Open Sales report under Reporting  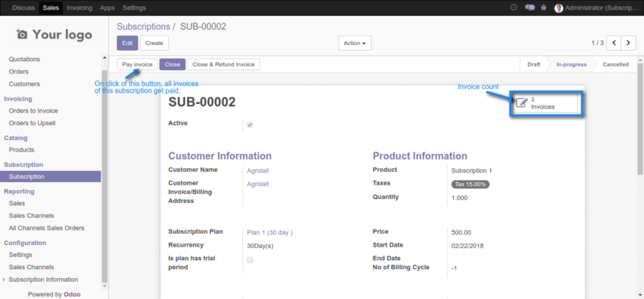point(17,203)
